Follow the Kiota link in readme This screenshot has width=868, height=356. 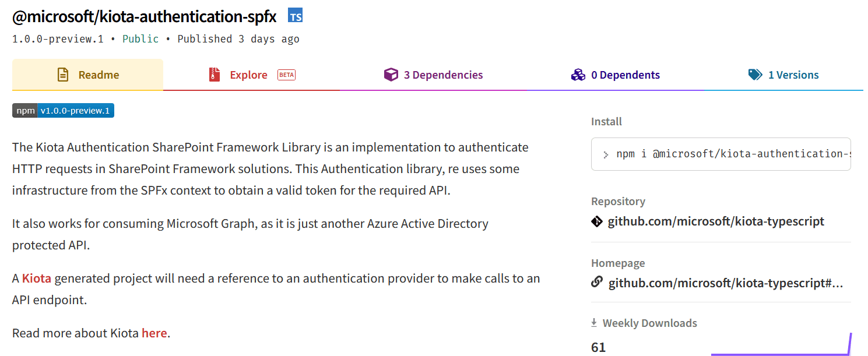[x=37, y=279]
